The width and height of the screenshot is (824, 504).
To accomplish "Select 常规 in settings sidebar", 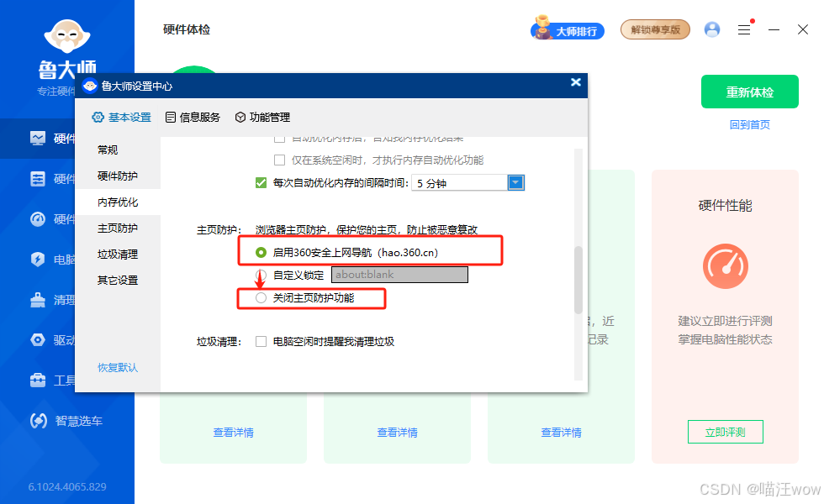I will pos(118,150).
